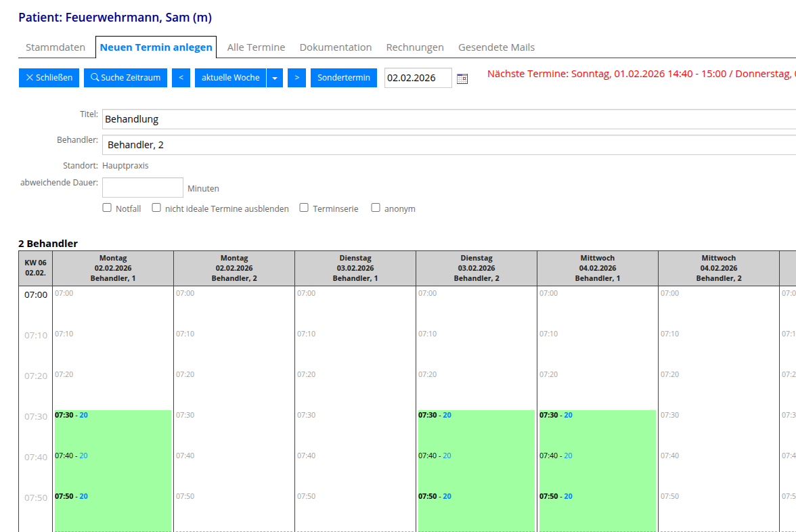The height and width of the screenshot is (532, 796).
Task: Go to next week with > button
Action: 296,78
